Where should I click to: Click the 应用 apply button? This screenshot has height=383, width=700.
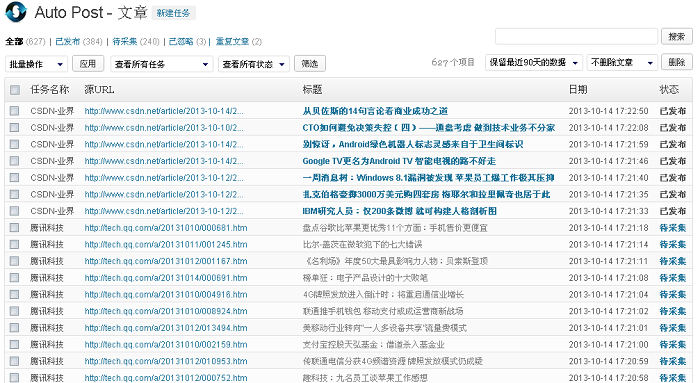tap(88, 63)
